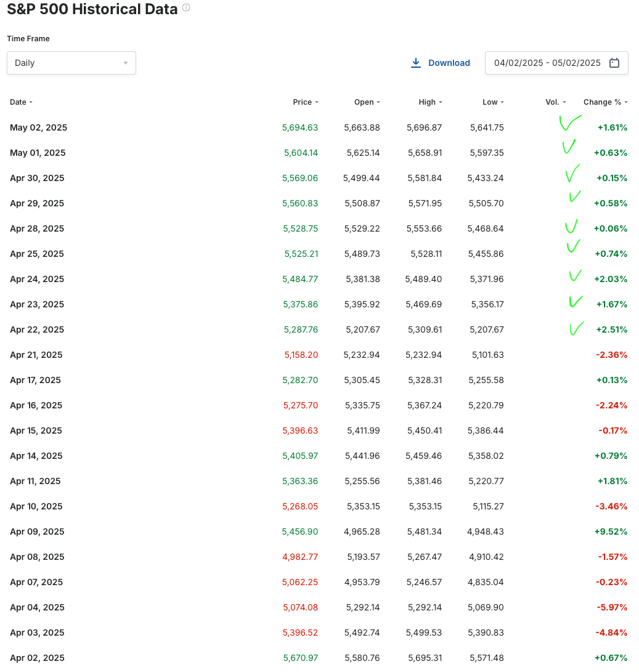Click the Apr 11, 2025 date cell

click(35, 481)
